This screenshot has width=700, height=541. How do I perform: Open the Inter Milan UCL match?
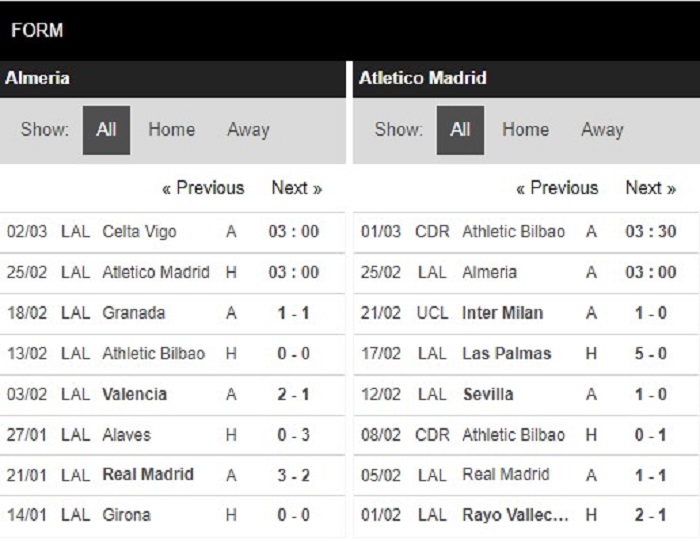526,313
